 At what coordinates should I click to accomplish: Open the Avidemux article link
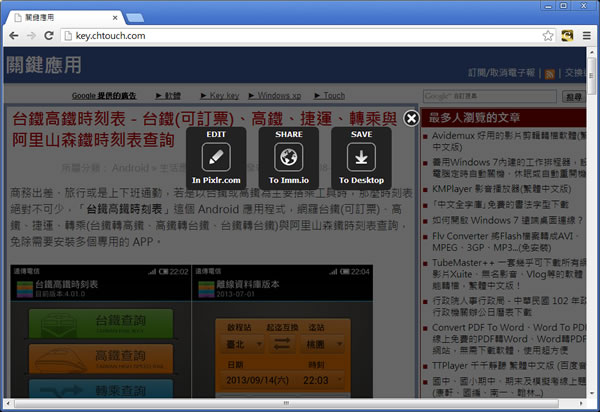pyautogui.click(x=509, y=141)
